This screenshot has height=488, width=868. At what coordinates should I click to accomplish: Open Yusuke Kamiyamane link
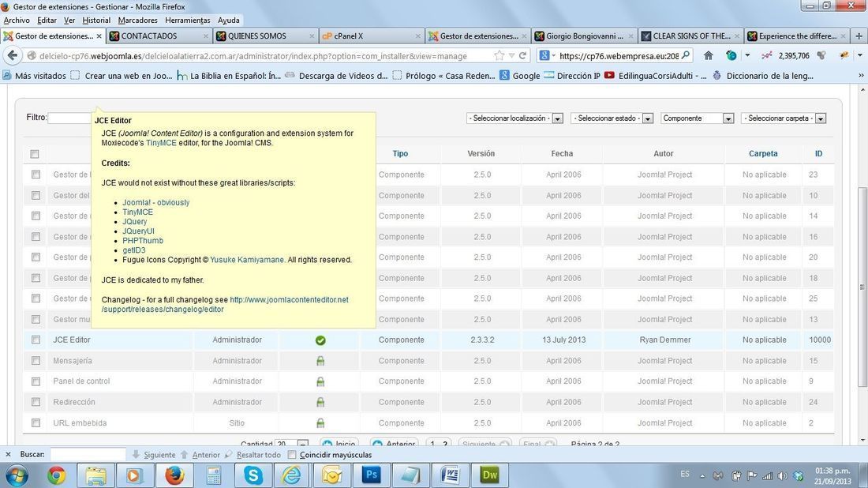[247, 260]
